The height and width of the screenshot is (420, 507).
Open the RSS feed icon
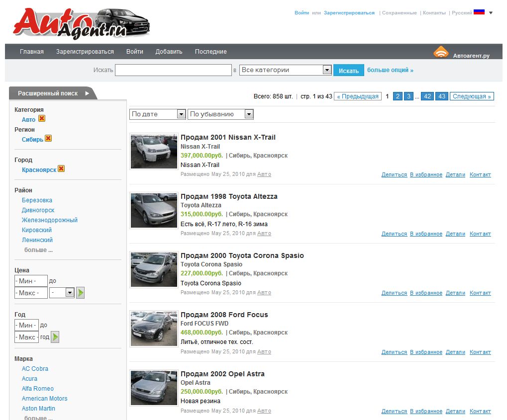pos(441,52)
